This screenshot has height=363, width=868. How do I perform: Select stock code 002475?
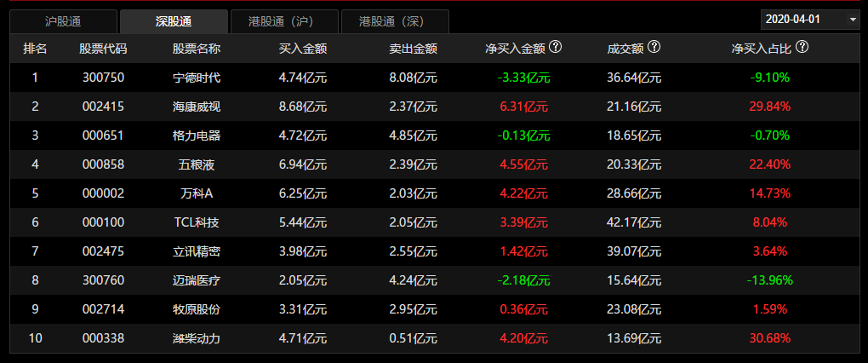pos(103,251)
